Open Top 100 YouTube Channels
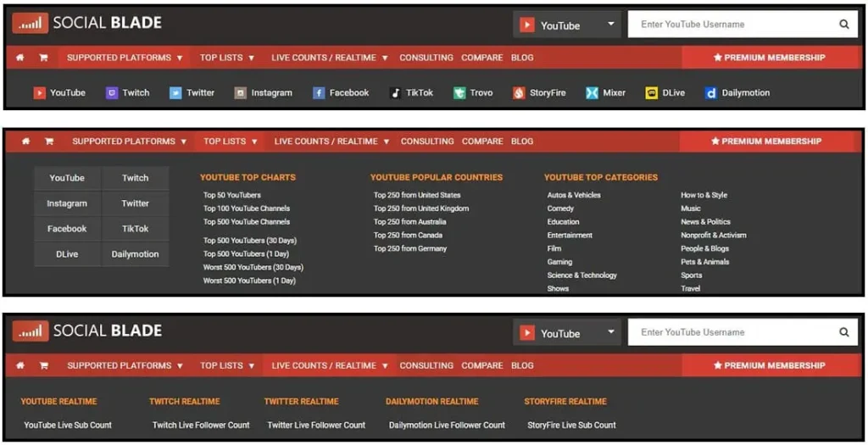The image size is (868, 445). pos(247,209)
